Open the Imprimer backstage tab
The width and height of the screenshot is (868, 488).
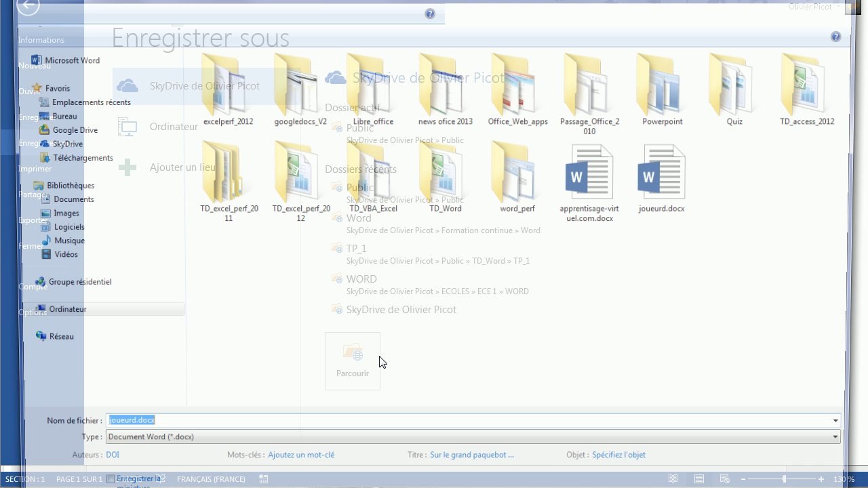(35, 169)
